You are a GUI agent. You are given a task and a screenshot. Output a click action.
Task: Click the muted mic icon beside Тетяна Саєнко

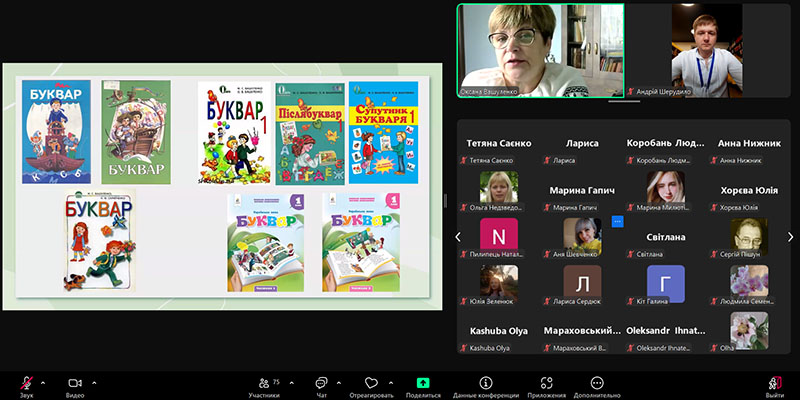[464, 160]
